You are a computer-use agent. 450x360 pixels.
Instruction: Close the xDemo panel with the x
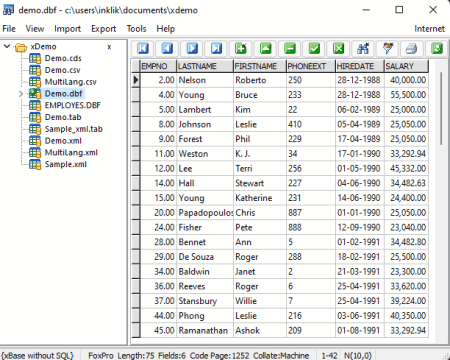[x=109, y=47]
